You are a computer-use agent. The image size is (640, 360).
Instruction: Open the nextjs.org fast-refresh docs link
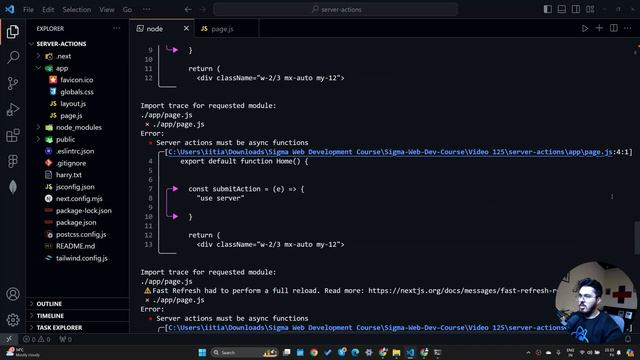coord(463,291)
